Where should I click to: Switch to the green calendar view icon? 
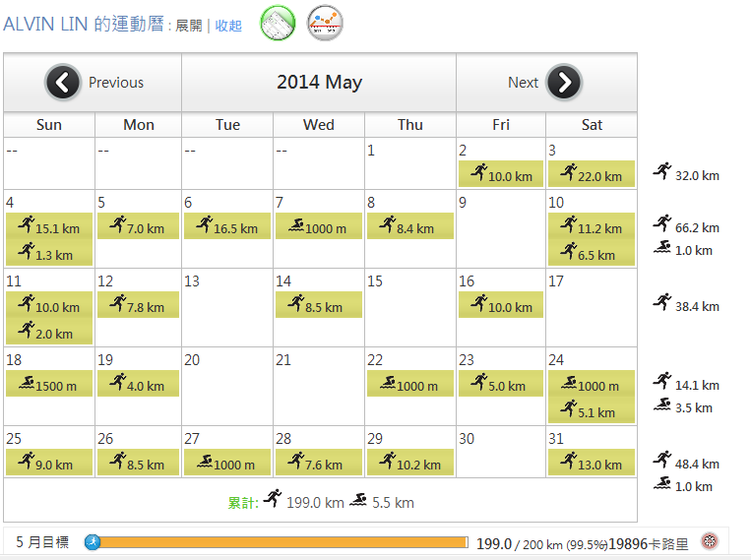pos(278,23)
